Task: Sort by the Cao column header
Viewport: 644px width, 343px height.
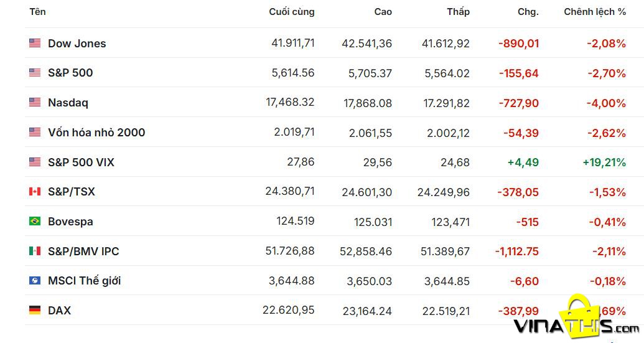Action: point(383,12)
